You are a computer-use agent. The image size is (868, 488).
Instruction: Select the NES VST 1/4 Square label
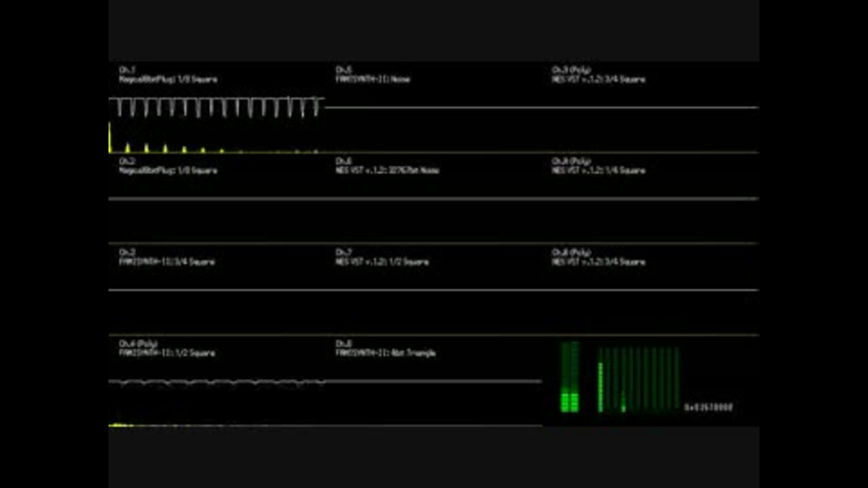599,171
